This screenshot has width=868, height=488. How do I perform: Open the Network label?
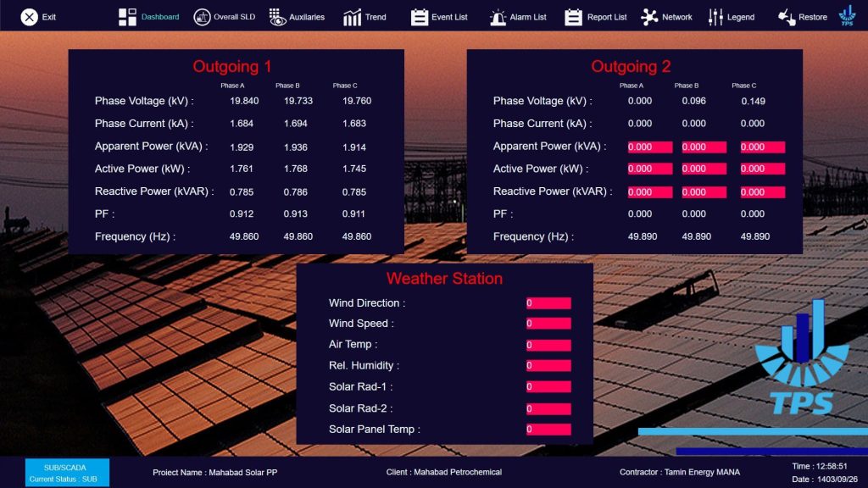pos(677,17)
